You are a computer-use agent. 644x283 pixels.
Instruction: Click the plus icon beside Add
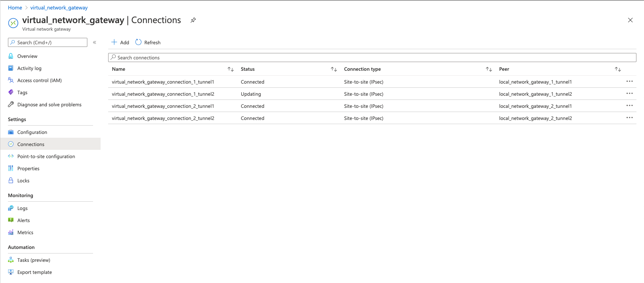click(114, 42)
